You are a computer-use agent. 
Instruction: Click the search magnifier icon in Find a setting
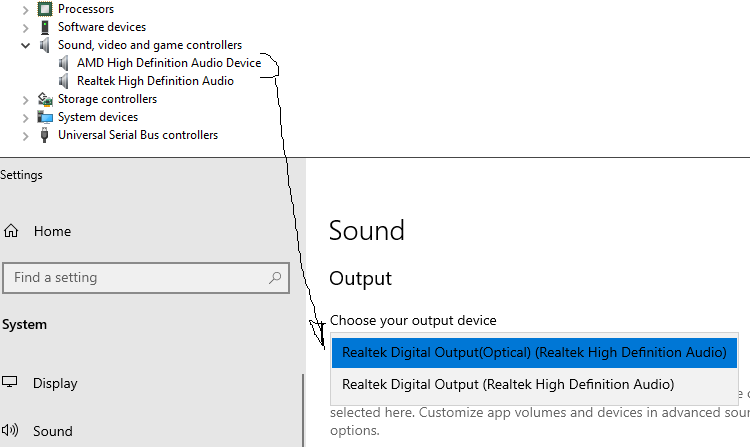pyautogui.click(x=275, y=277)
